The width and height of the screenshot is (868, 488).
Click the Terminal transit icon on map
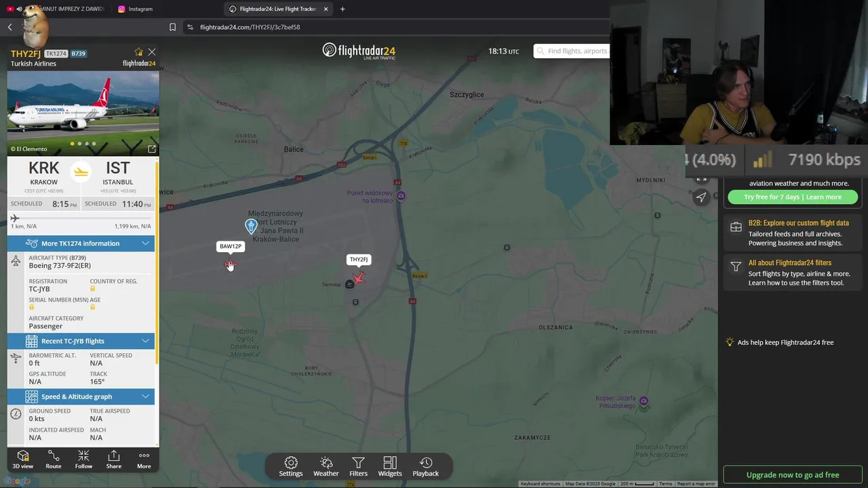click(349, 284)
